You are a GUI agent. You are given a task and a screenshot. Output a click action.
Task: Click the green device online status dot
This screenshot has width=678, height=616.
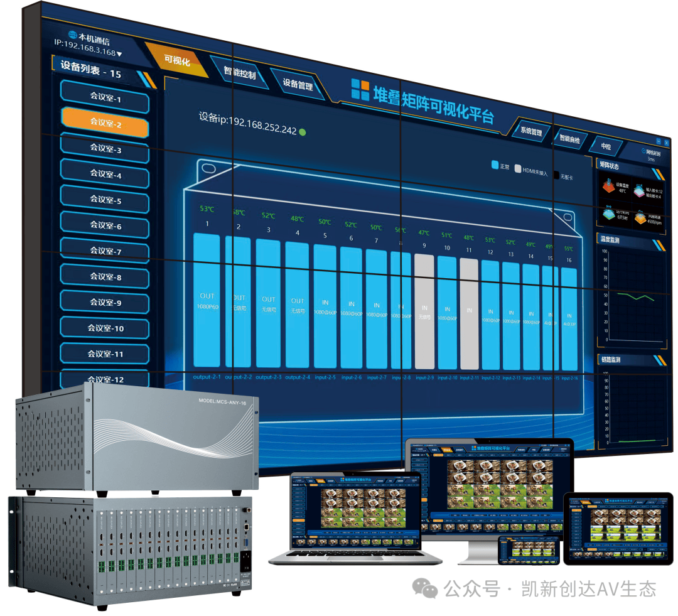[x=303, y=132]
